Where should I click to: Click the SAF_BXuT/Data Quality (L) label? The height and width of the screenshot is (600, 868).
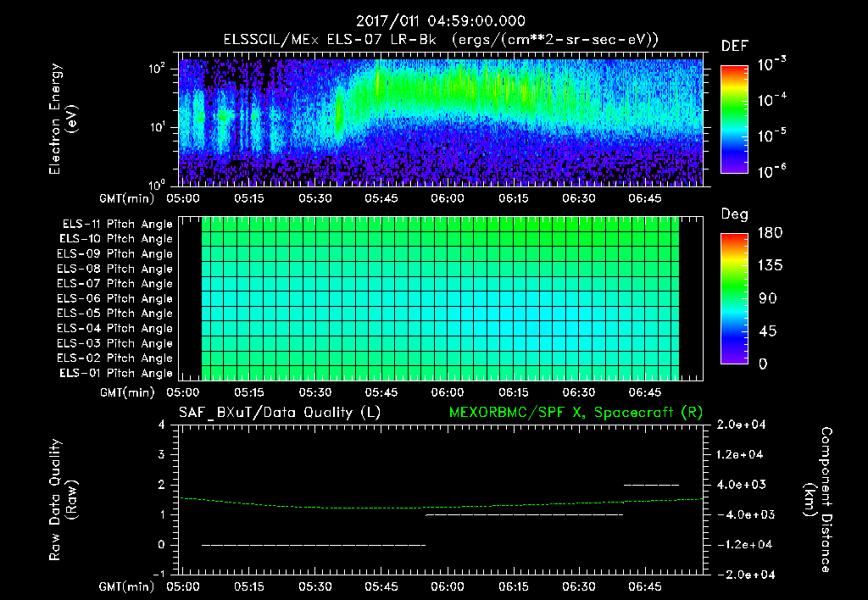pos(280,413)
